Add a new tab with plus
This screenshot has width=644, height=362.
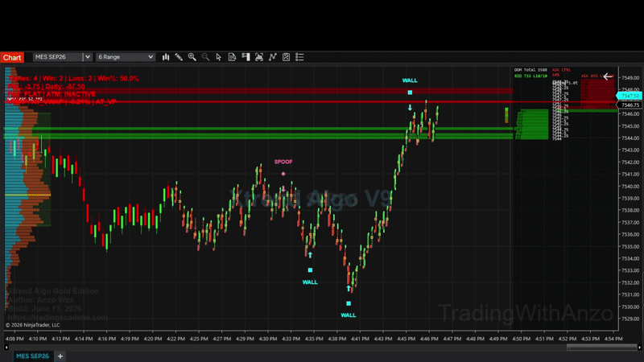60,356
